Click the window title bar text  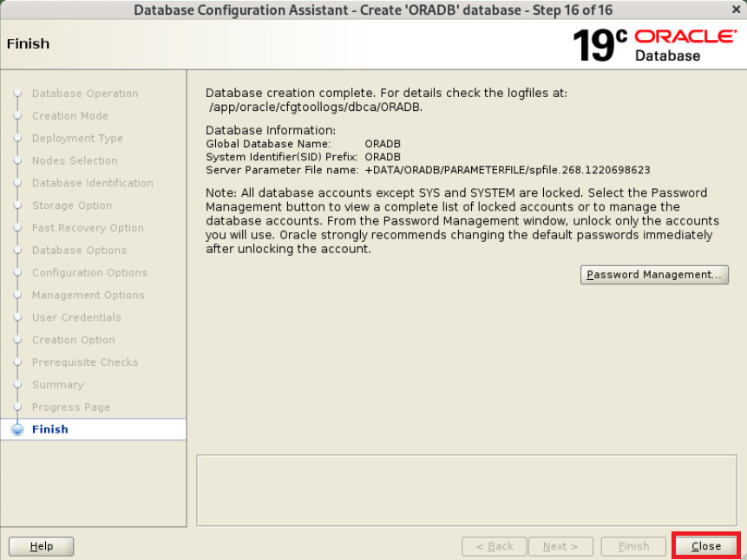point(373,10)
